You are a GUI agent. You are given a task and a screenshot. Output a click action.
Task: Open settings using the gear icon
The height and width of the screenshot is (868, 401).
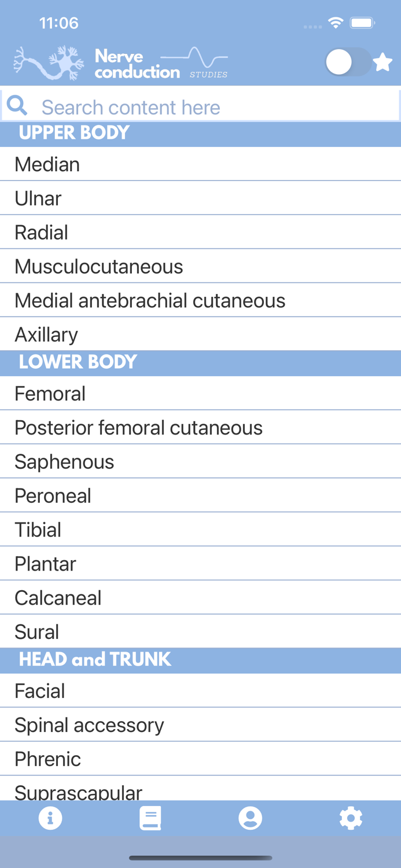[x=351, y=818]
